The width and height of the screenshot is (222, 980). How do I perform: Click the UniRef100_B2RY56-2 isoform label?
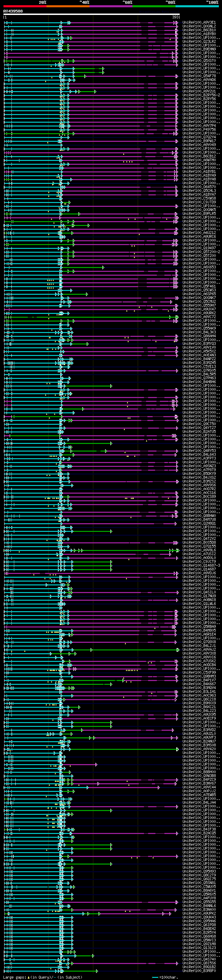coord(201,95)
